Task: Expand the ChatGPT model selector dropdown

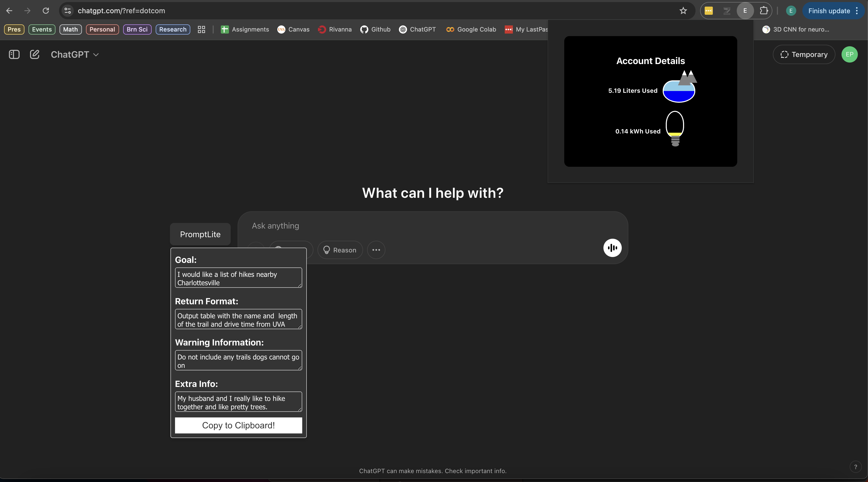Action: (x=75, y=55)
